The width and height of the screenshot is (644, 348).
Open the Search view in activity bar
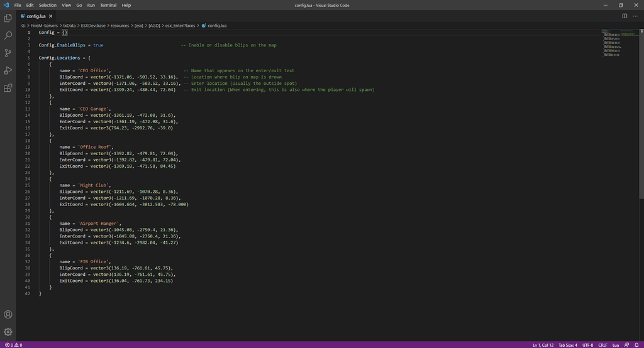coord(8,36)
